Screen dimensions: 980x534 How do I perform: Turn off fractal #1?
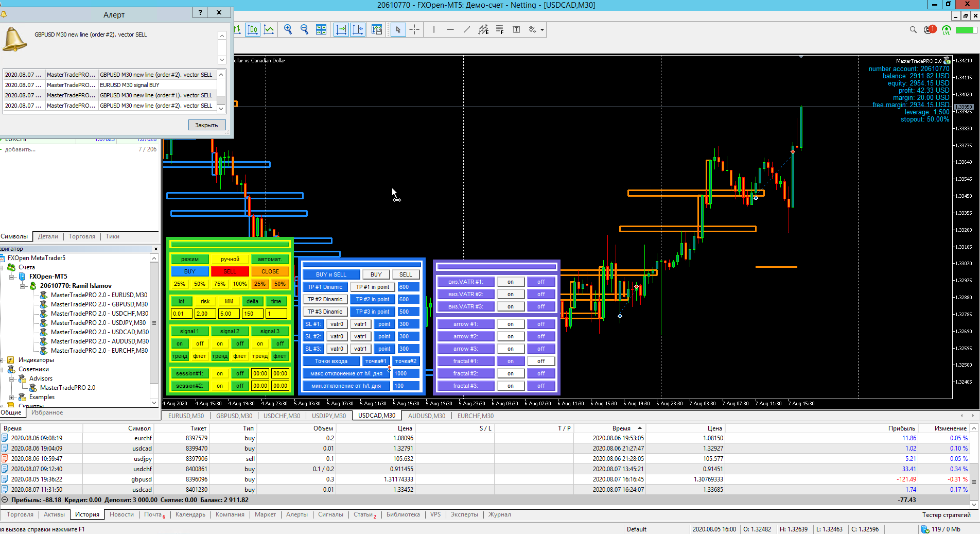(x=540, y=361)
